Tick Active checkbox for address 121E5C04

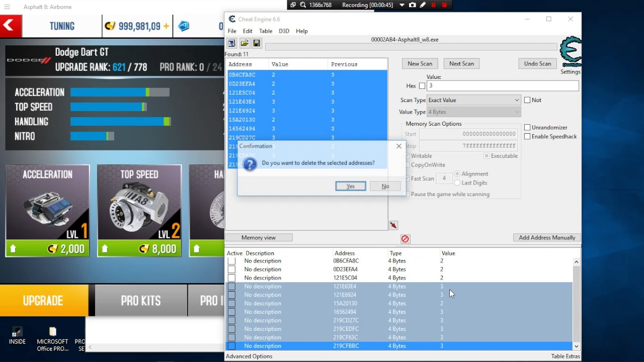231,278
